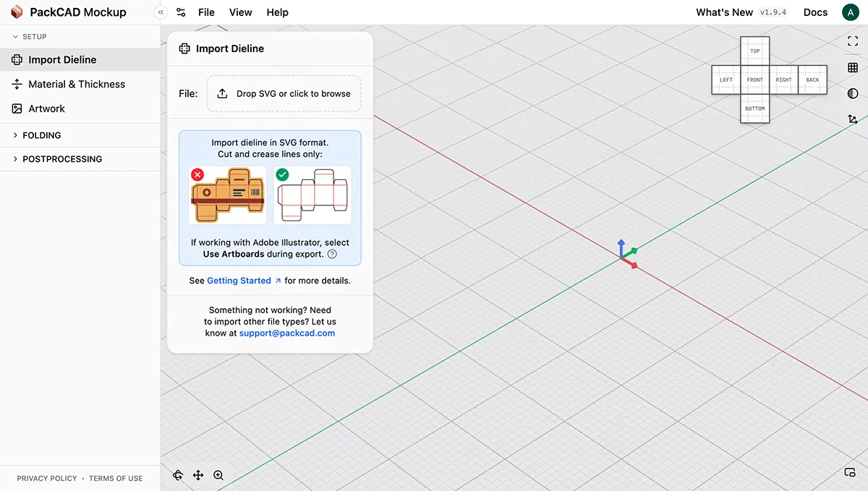Click the incorrect dieline example thumbnail
The height and width of the screenshot is (491, 868).
click(228, 195)
